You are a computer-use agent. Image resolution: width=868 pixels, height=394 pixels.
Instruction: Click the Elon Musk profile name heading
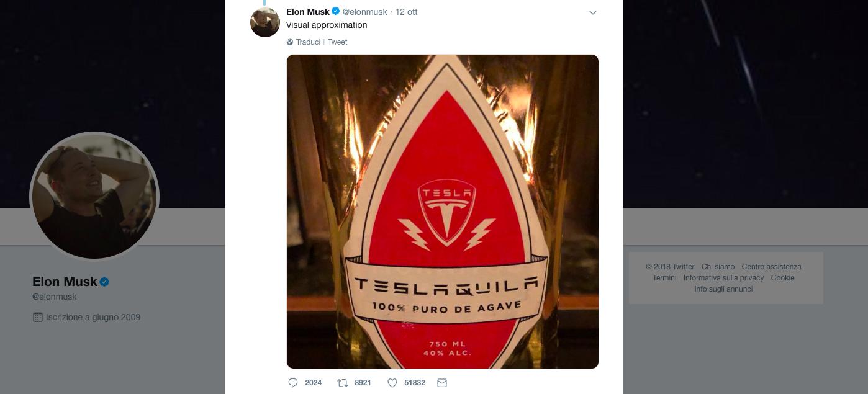click(x=65, y=282)
